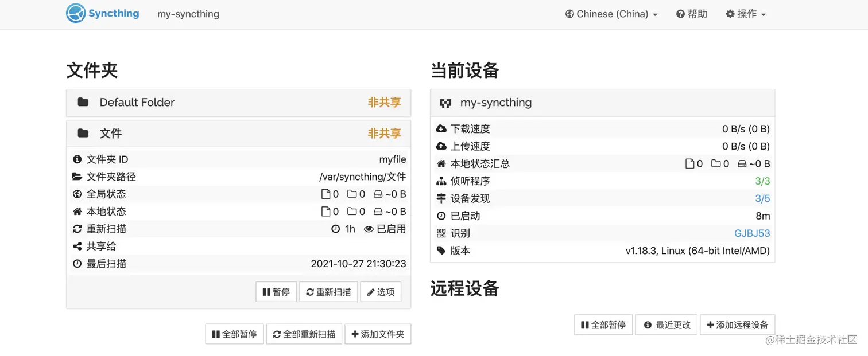Image resolution: width=868 pixels, height=356 pixels.
Task: Click the my-syncthing name in navbar
Action: pos(188,14)
